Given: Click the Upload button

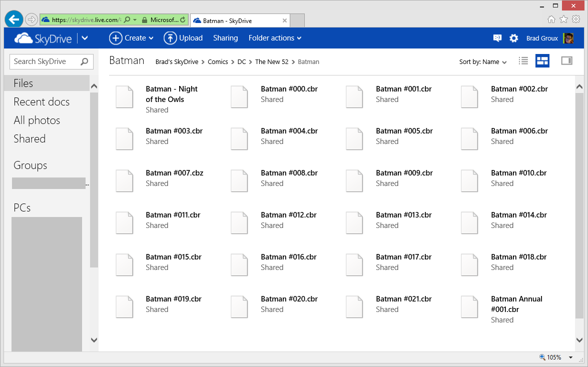Looking at the screenshot, I should click(183, 38).
